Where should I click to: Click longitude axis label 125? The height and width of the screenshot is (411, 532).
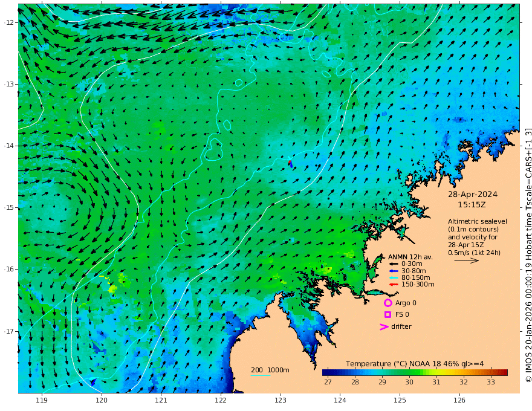tap(400, 400)
